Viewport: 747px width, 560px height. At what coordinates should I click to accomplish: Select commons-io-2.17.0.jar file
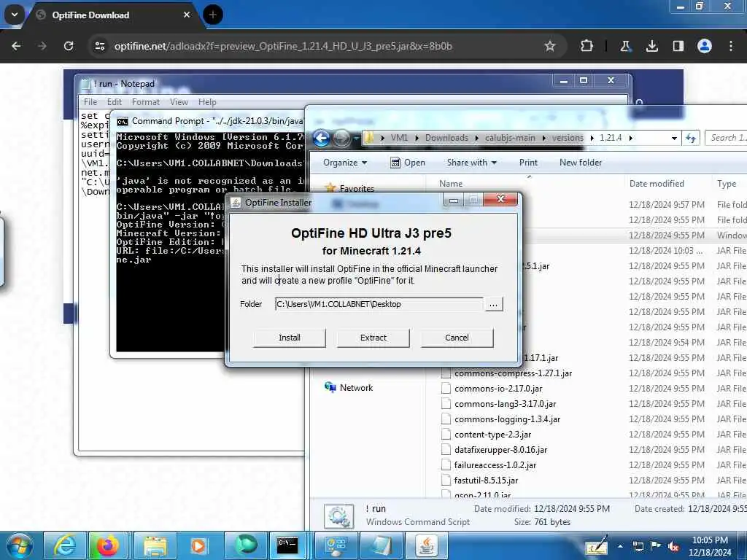(x=498, y=389)
